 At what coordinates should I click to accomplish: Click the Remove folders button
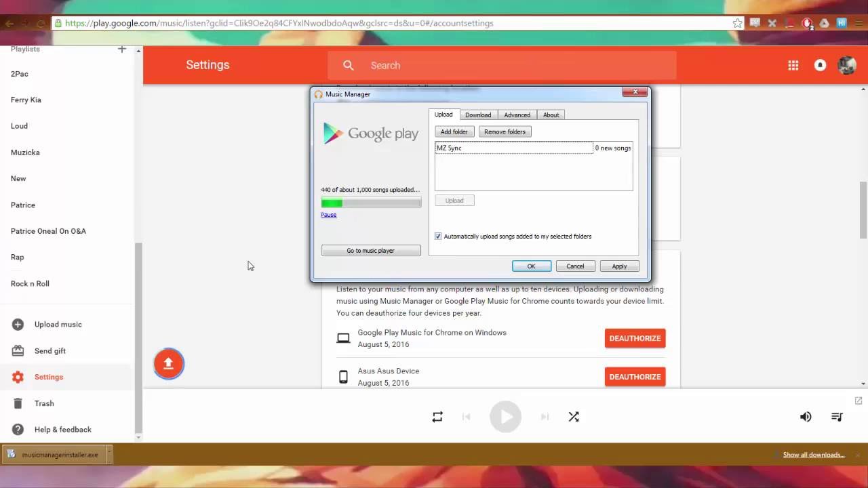click(505, 131)
